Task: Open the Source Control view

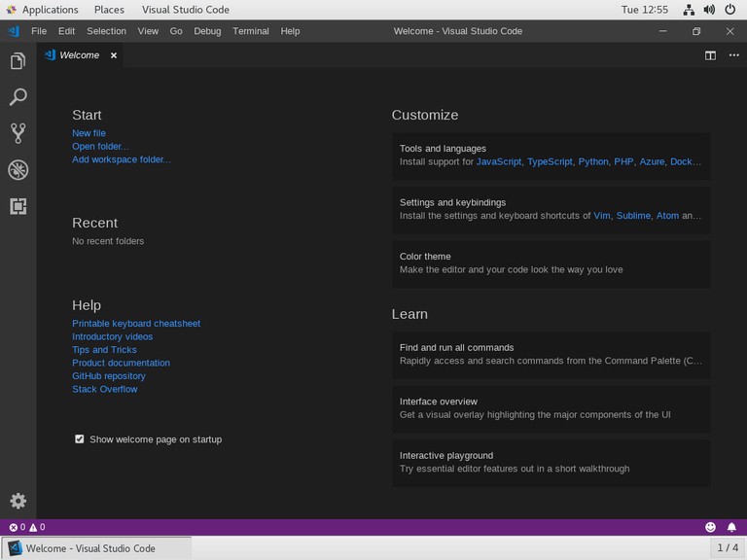Action: coord(18,133)
